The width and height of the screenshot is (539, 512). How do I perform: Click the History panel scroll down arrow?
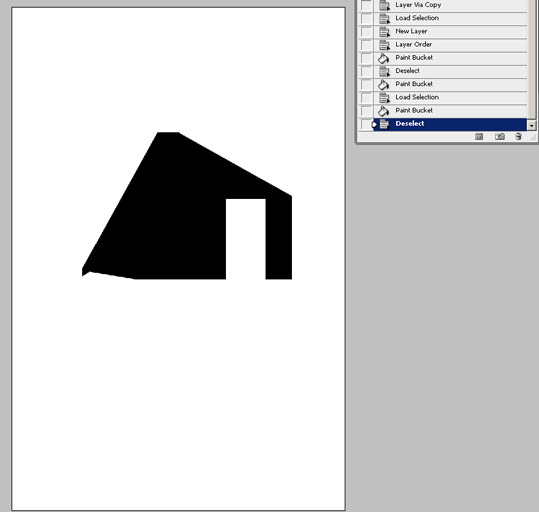(532, 126)
